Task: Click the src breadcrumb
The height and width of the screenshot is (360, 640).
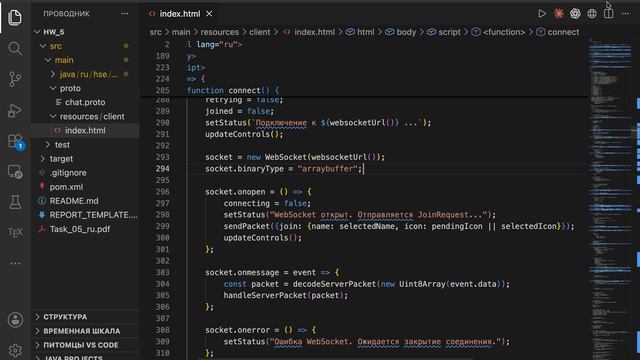Action: 156,32
